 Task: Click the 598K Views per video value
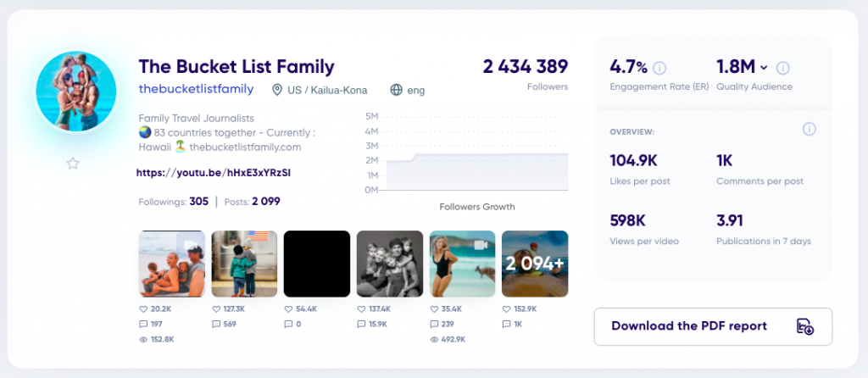pos(628,221)
